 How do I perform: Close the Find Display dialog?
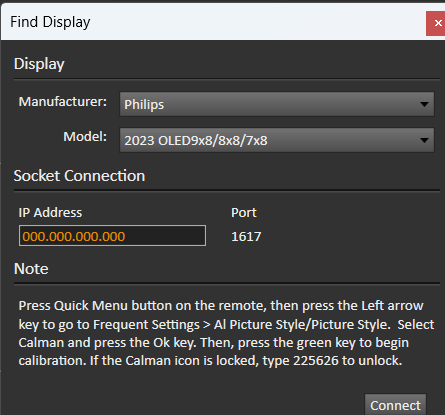click(x=436, y=23)
